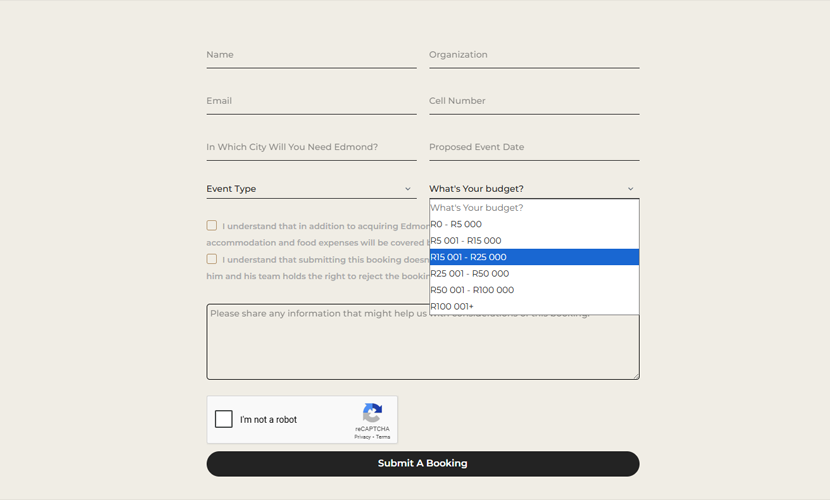The image size is (830, 500).
Task: Open the reCAPTCHA Privacy link
Action: [361, 437]
